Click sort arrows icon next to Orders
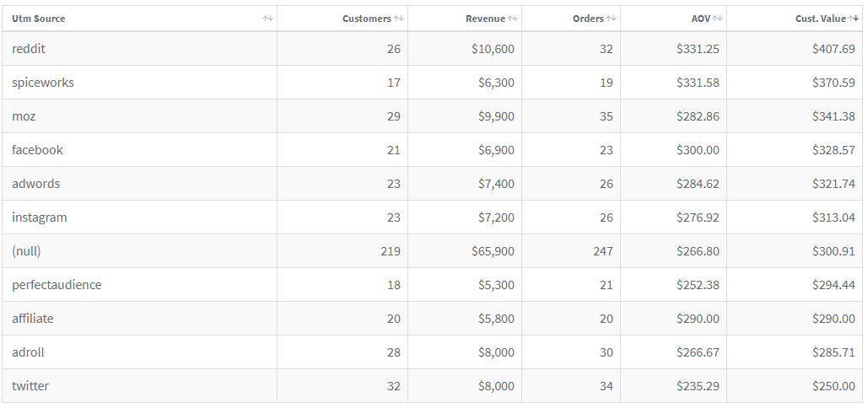Image resolution: width=868 pixels, height=408 pixels. pos(611,19)
